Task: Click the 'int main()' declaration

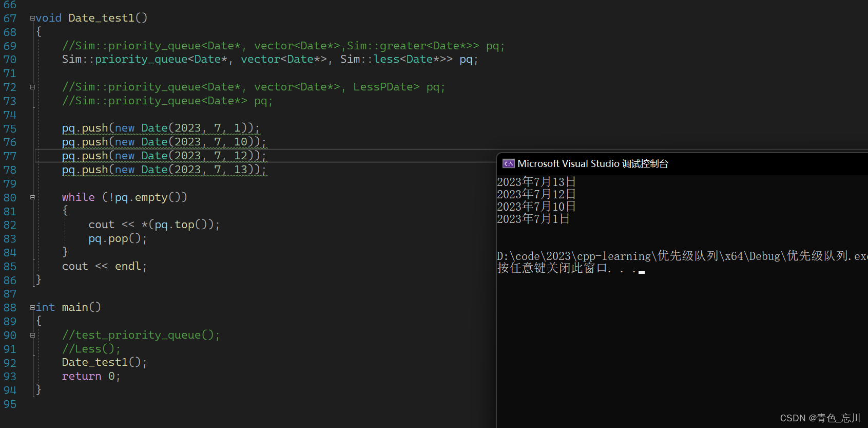Action: 68,307
